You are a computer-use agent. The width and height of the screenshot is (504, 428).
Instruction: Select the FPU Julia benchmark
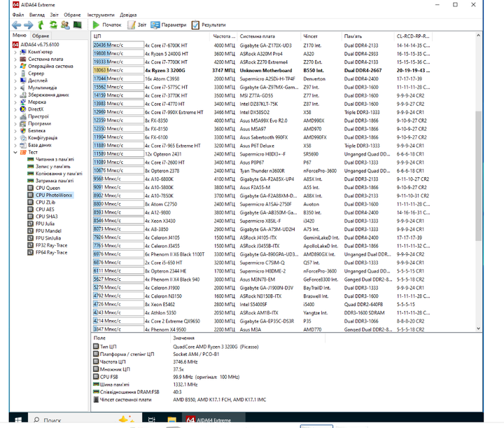click(x=45, y=223)
